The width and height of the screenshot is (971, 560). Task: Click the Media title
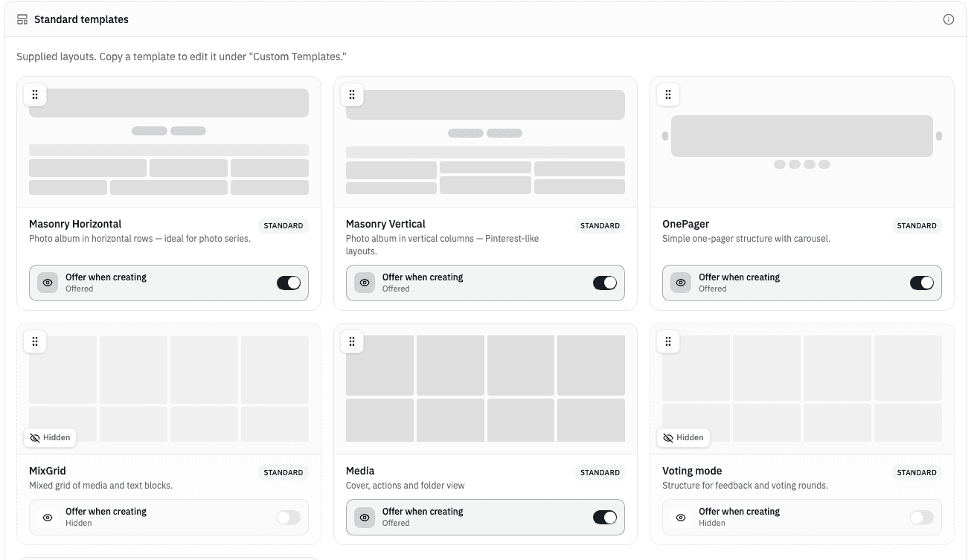pyautogui.click(x=360, y=471)
